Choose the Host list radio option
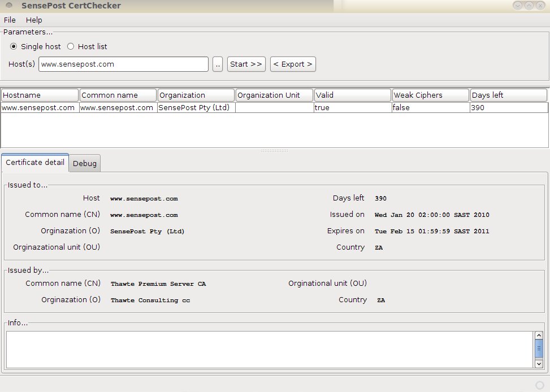This screenshot has height=392, width=550. tap(71, 46)
